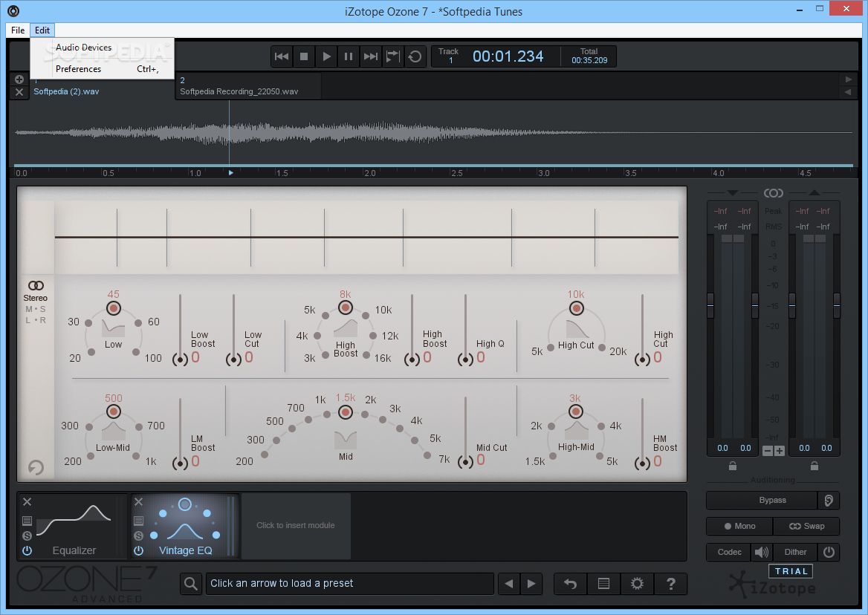Click the Low Cut slider handle
Viewport: 868px width, 615px height.
(233, 359)
